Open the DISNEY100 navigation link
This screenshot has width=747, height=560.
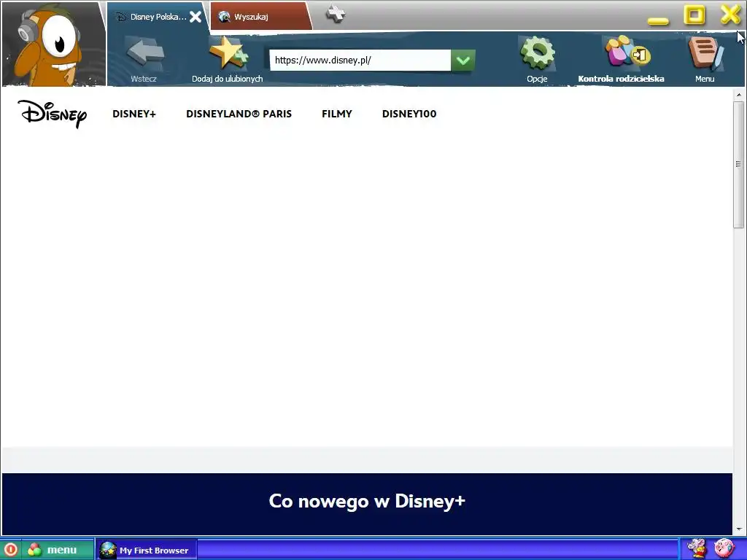click(x=409, y=114)
